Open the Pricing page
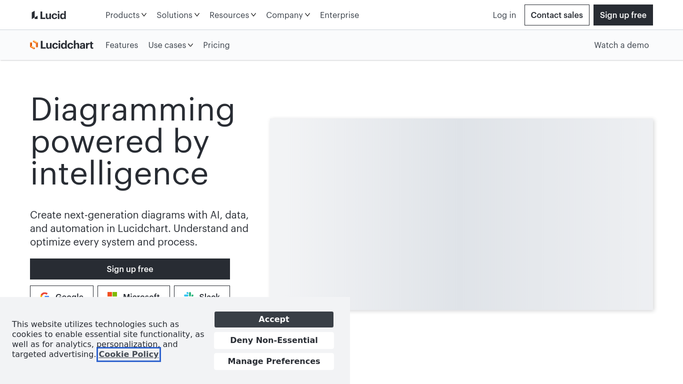Image resolution: width=683 pixels, height=384 pixels. 216,45
